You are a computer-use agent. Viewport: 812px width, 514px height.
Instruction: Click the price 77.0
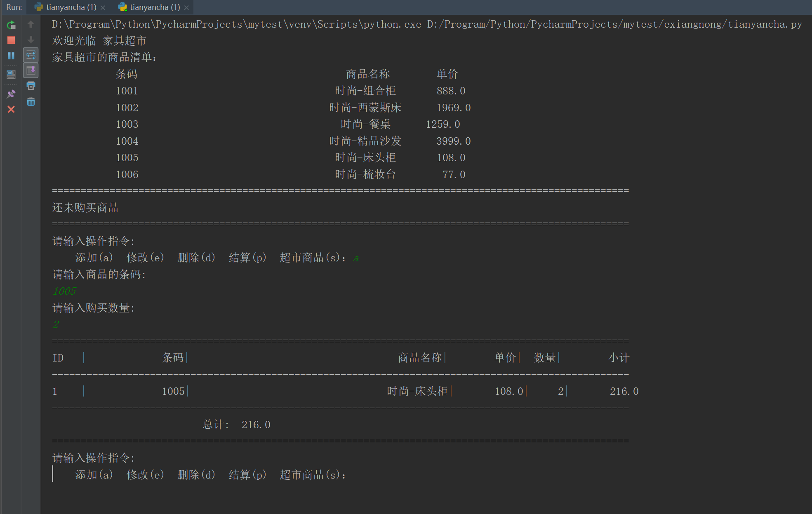pos(454,174)
